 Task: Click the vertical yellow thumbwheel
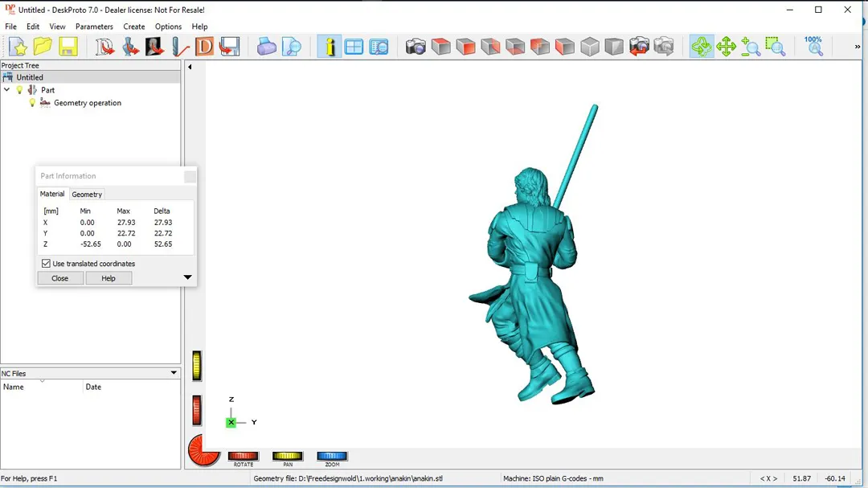pyautogui.click(x=197, y=366)
